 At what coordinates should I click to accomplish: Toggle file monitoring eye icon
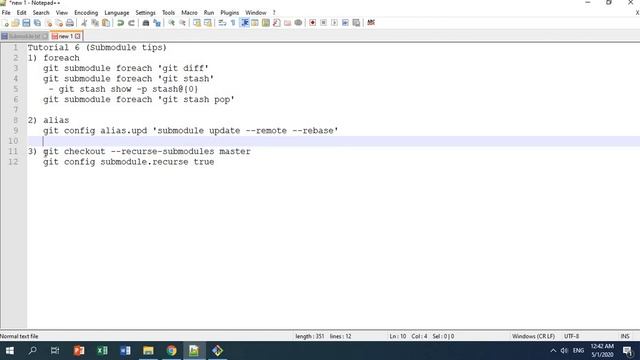coord(298,23)
